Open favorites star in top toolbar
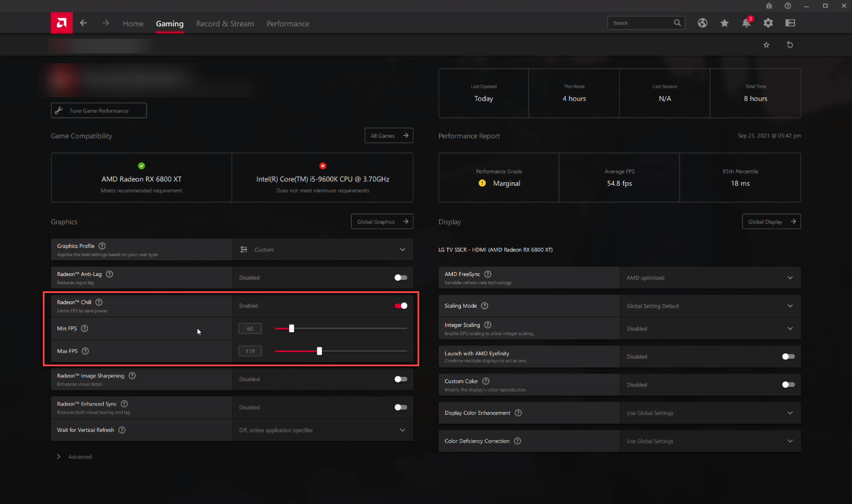The image size is (852, 504). pyautogui.click(x=725, y=23)
